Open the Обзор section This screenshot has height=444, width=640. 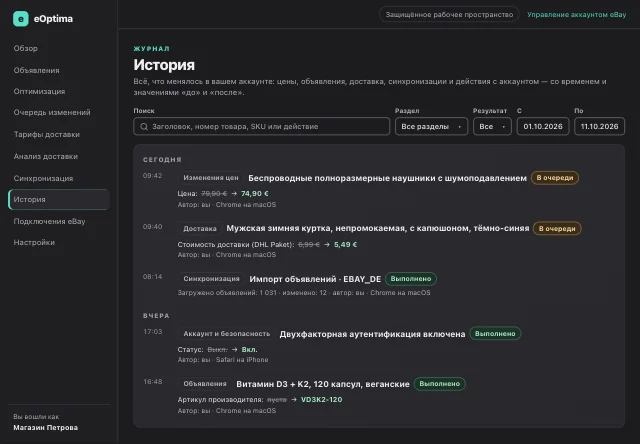click(x=25, y=48)
